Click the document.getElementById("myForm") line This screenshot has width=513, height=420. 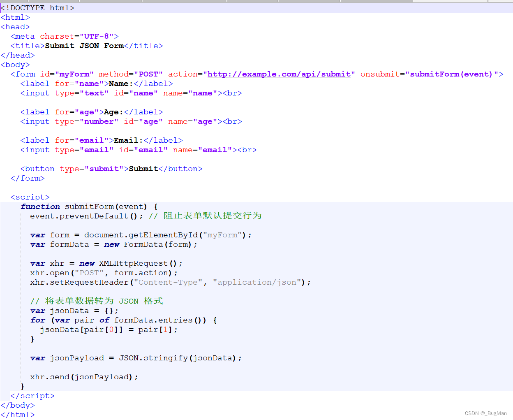141,235
